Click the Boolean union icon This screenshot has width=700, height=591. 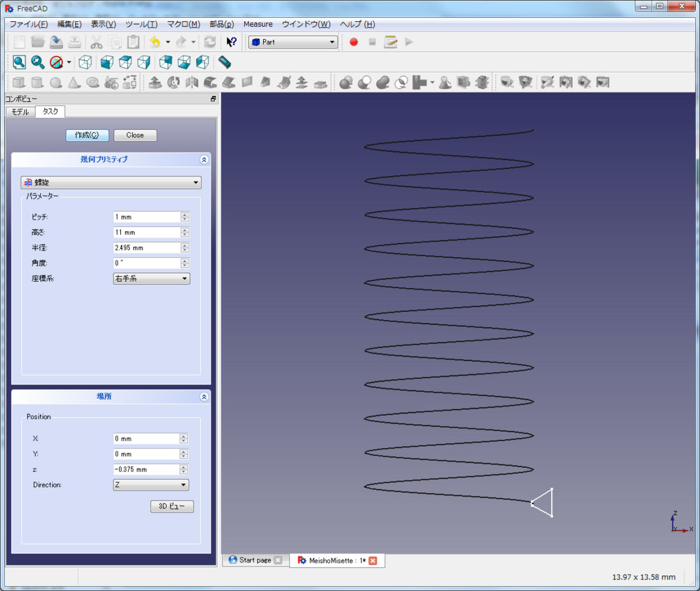383,83
